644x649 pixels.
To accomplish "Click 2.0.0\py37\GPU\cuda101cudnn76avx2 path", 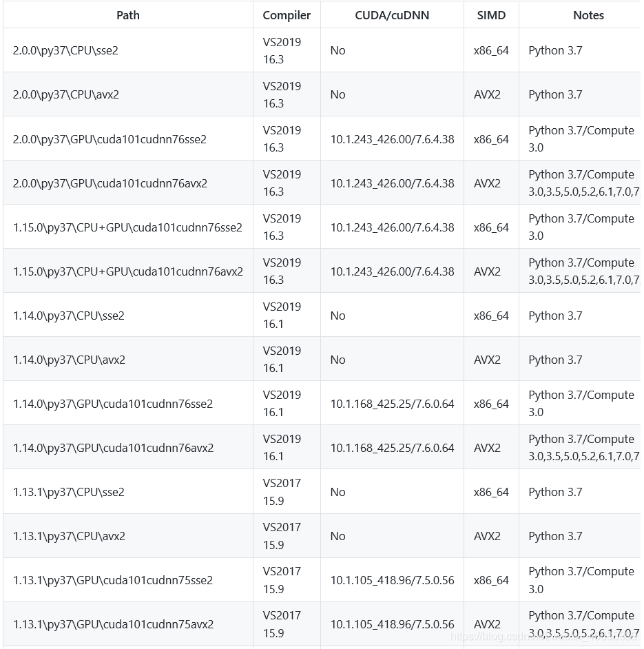I will [x=110, y=183].
